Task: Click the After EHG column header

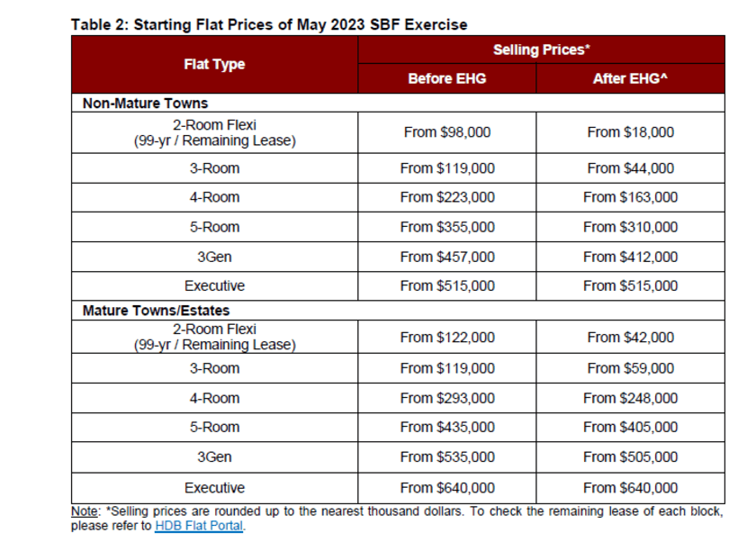Action: [630, 78]
